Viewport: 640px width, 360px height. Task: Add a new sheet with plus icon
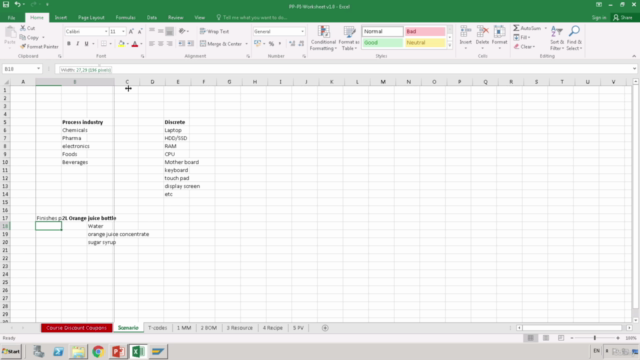coord(325,328)
